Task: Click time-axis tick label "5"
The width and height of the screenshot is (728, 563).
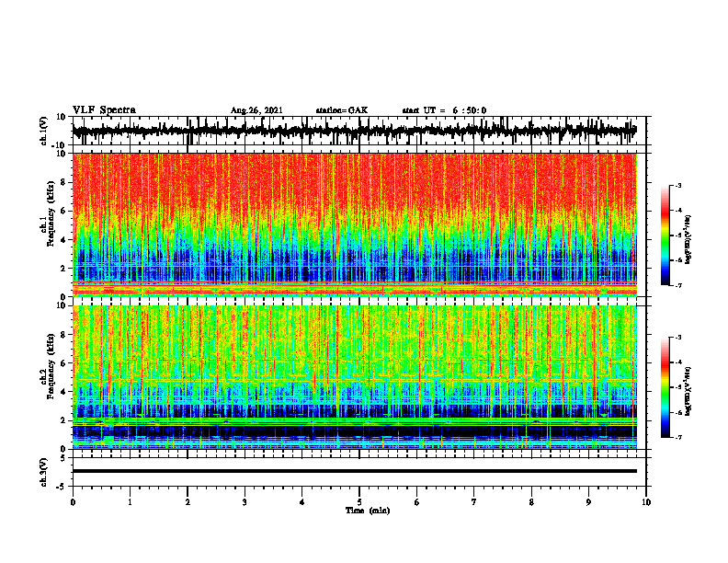Action: (x=359, y=502)
